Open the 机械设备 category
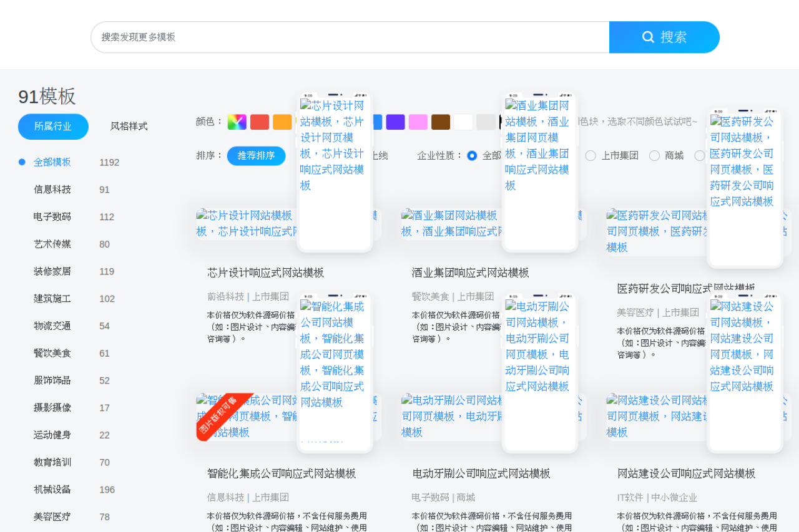 pos(52,490)
